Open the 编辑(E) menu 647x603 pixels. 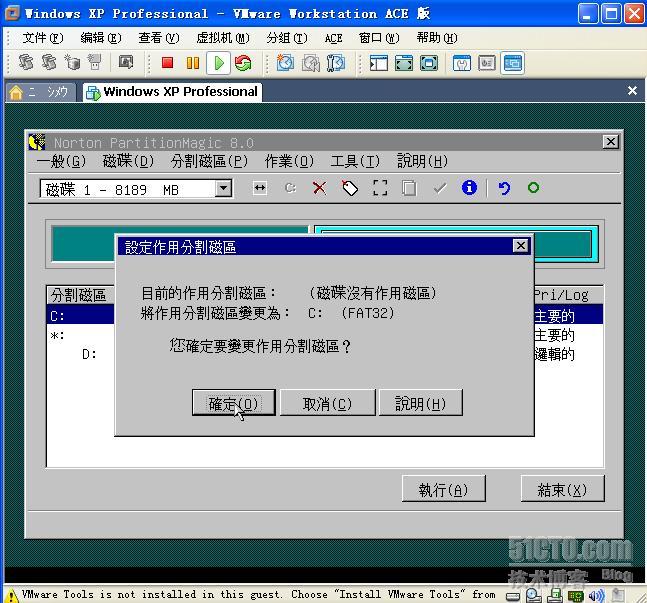pos(101,38)
